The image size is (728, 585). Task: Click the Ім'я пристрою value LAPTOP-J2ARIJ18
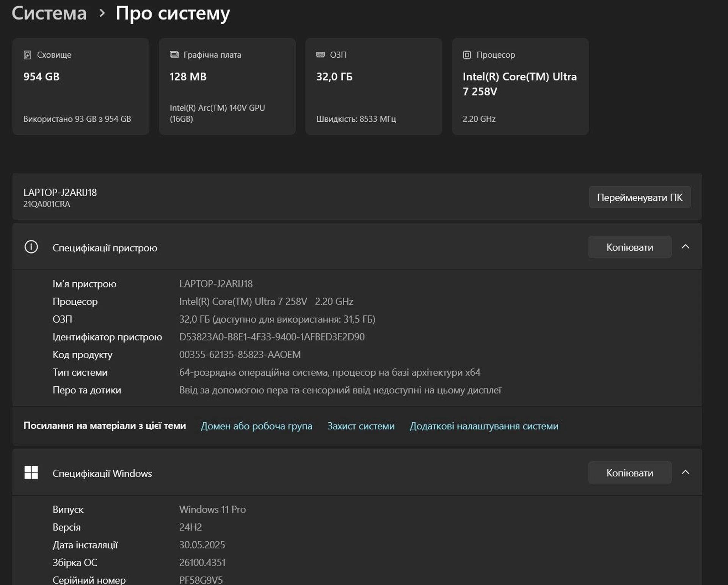click(216, 284)
